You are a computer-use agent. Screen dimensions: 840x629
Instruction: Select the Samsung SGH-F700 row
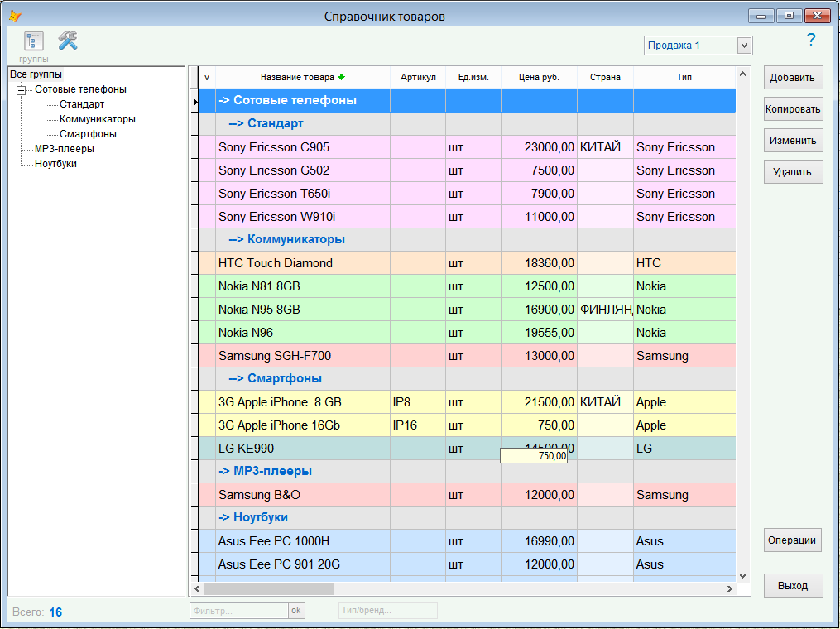467,355
